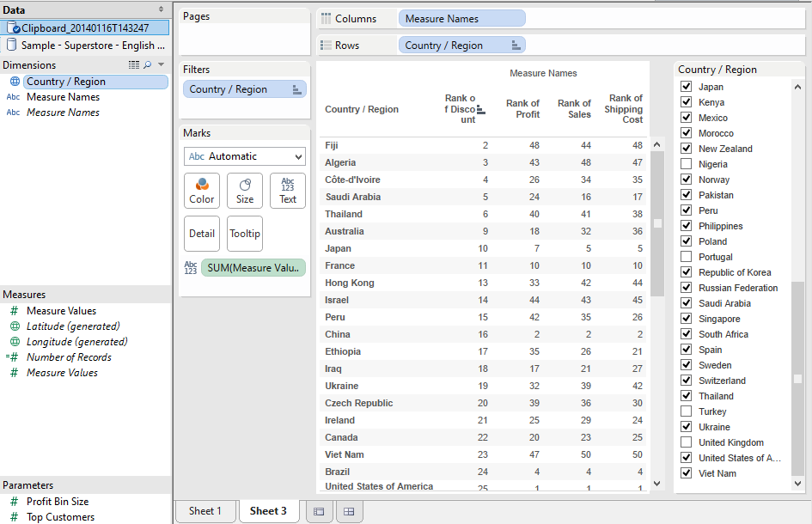Uncheck Japan in the Country / Region filter
This screenshot has height=524, width=812.
[x=685, y=86]
